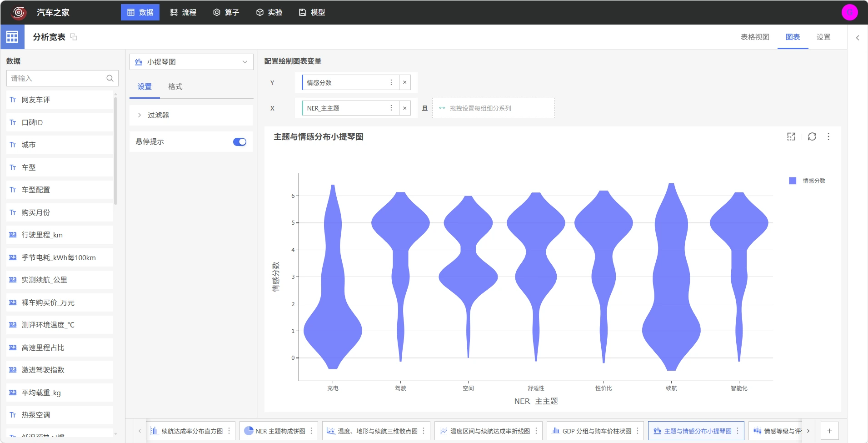Open menu of NER 主题构成饼图 tab
This screenshot has width=868, height=443.
tap(311, 431)
